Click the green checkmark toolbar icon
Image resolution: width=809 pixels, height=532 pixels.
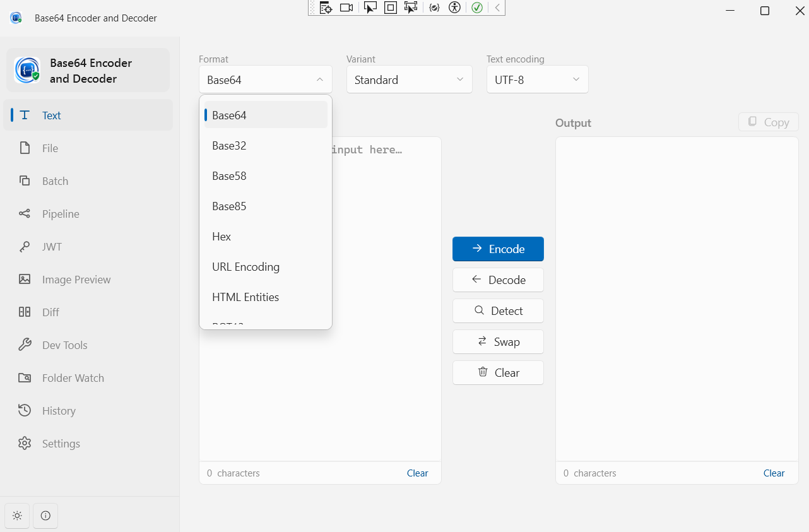point(477,8)
